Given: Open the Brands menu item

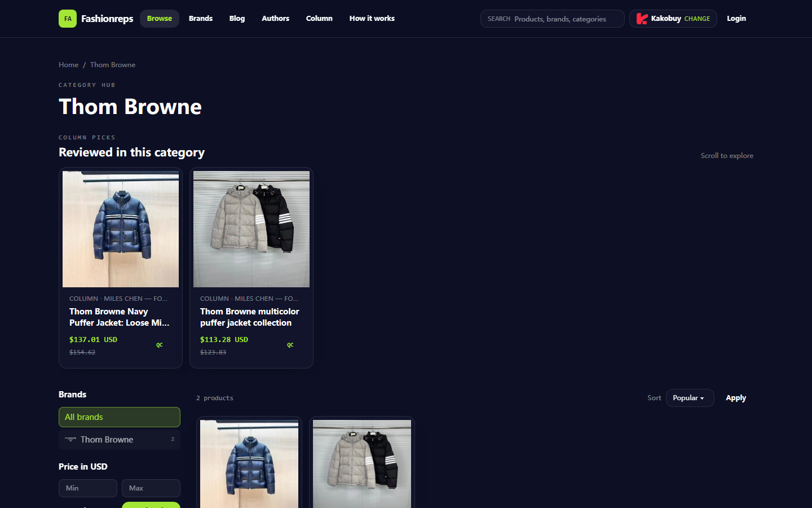Looking at the screenshot, I should 201,19.
